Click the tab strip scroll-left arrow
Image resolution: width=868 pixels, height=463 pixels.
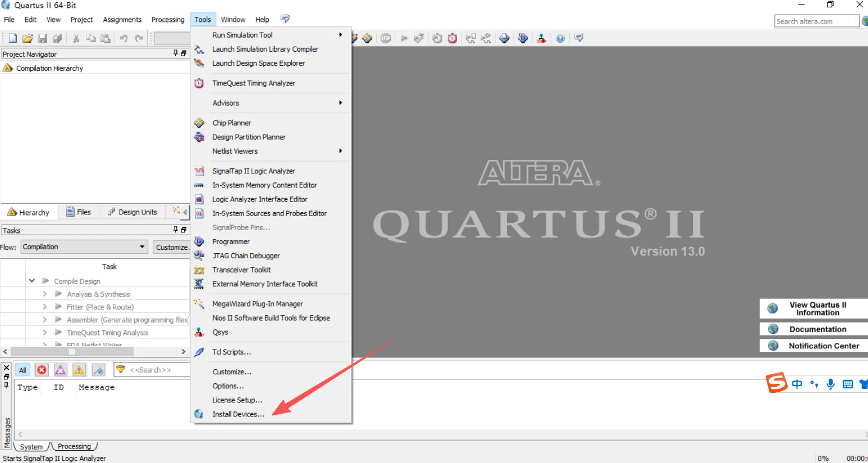184,212
